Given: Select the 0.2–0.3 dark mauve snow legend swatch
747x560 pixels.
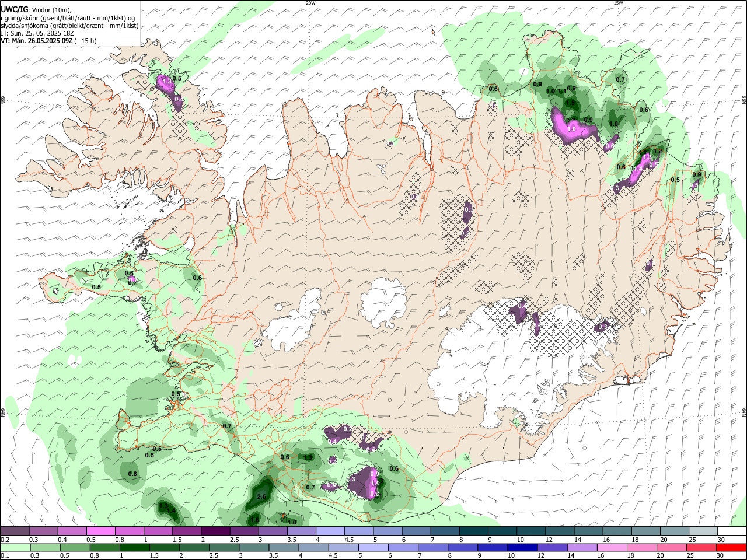Looking at the screenshot, I should pyautogui.click(x=15, y=531).
